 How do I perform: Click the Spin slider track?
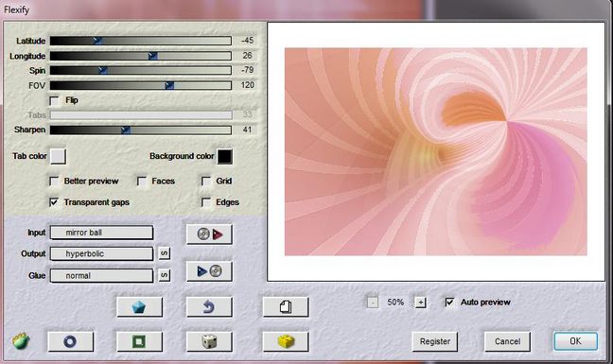(x=141, y=70)
